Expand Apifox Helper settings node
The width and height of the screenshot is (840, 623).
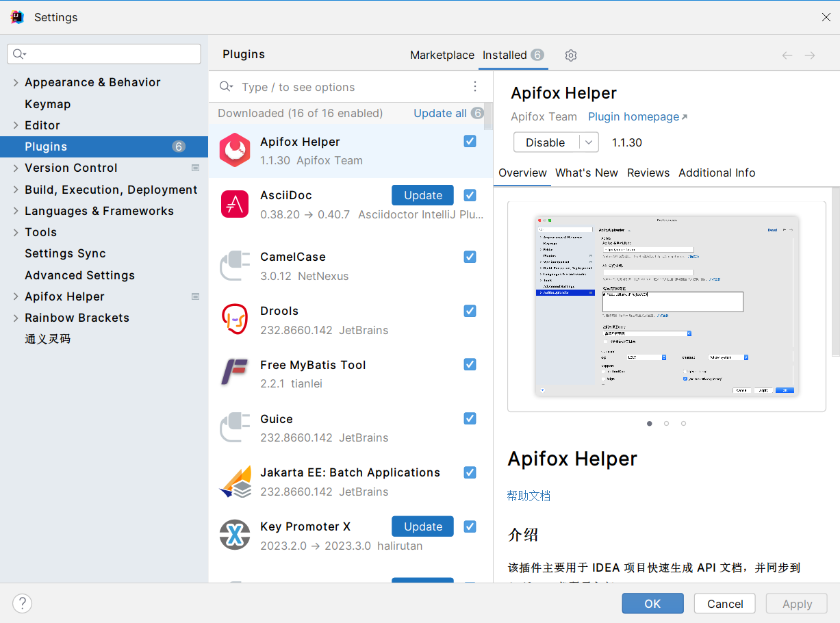click(x=16, y=296)
